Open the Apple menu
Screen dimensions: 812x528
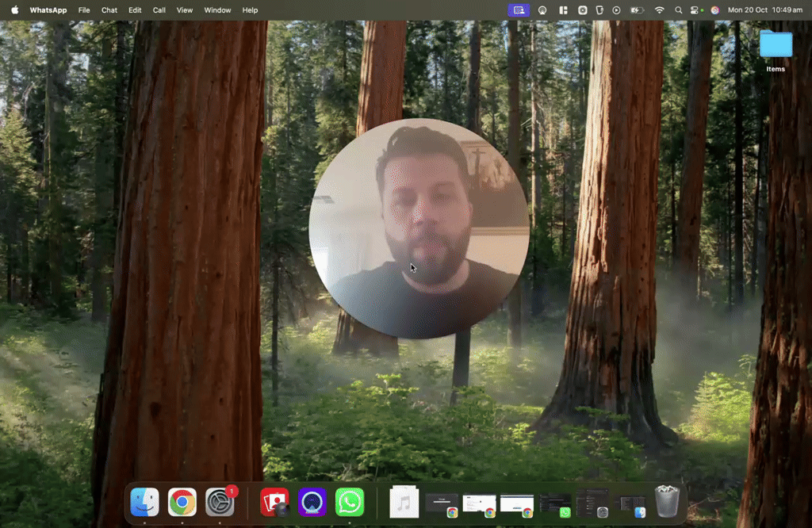pos(14,10)
